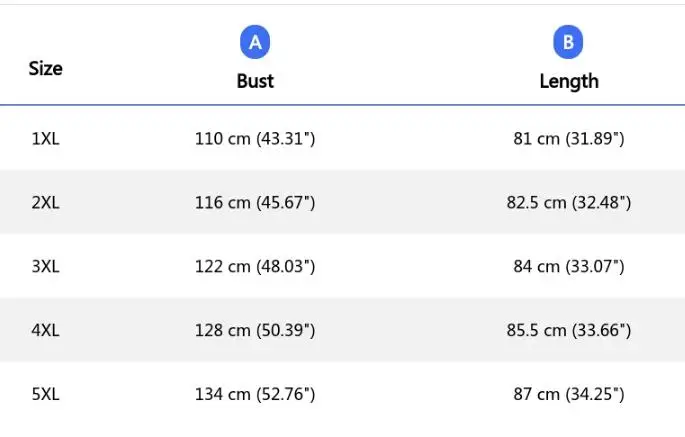Viewport: 685px width, 437px height.
Task: Click the 81 cm length value
Action: [568, 139]
